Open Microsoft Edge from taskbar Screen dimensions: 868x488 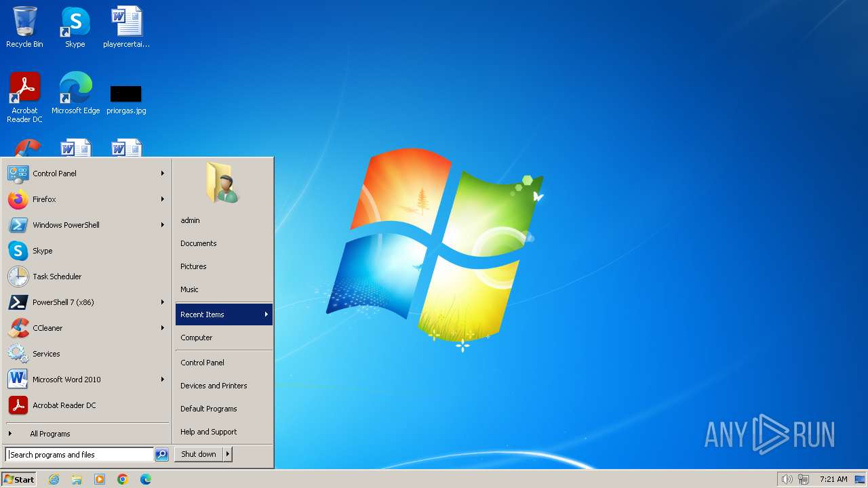click(146, 479)
